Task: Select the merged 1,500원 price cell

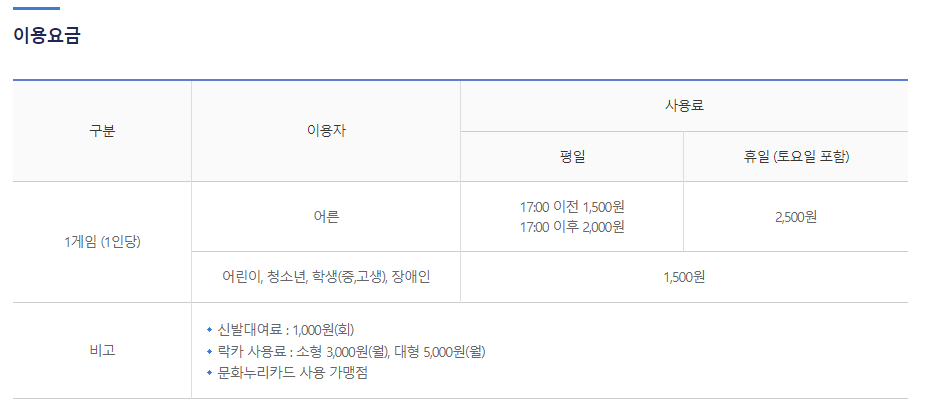Action: [684, 277]
